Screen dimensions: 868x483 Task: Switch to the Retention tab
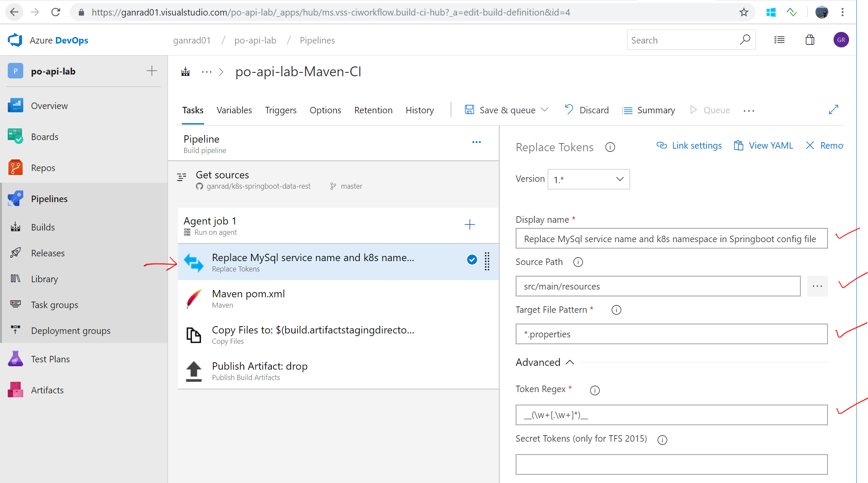373,110
